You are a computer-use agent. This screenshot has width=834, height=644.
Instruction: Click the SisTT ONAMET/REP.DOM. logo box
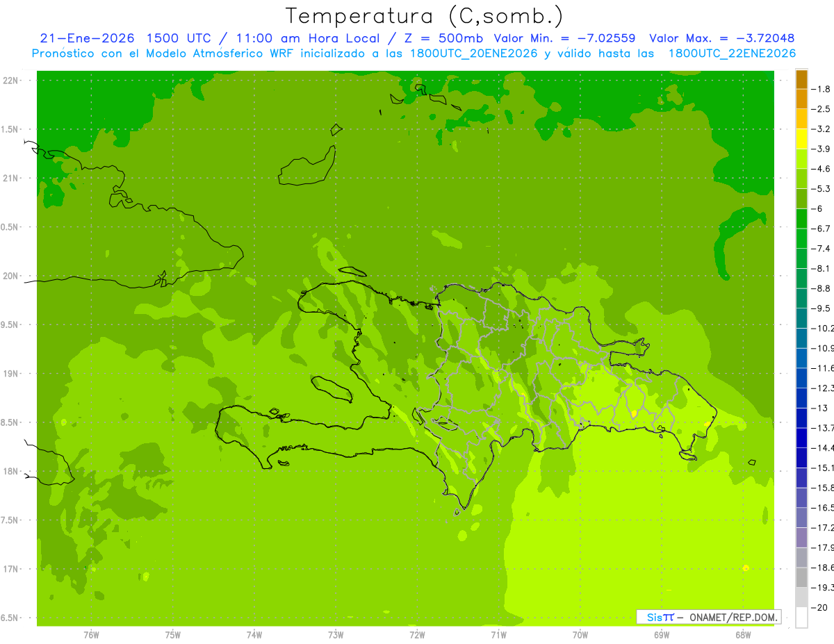[708, 617]
